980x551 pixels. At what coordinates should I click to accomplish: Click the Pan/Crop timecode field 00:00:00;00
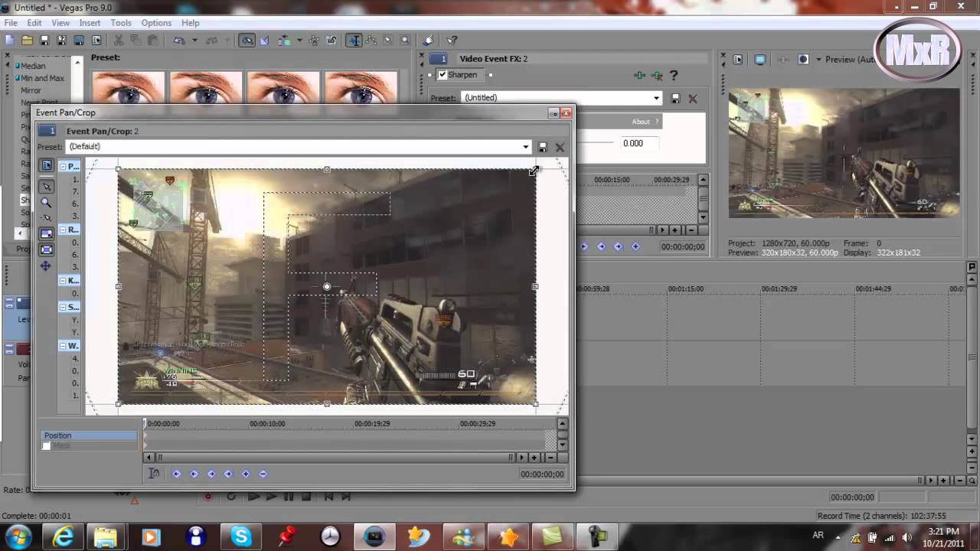pos(542,474)
